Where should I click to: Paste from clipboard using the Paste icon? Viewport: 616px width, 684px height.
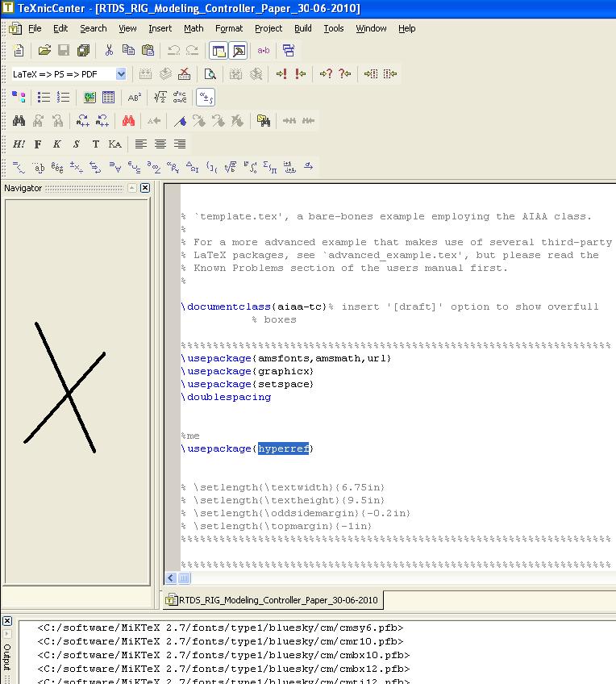[148, 51]
